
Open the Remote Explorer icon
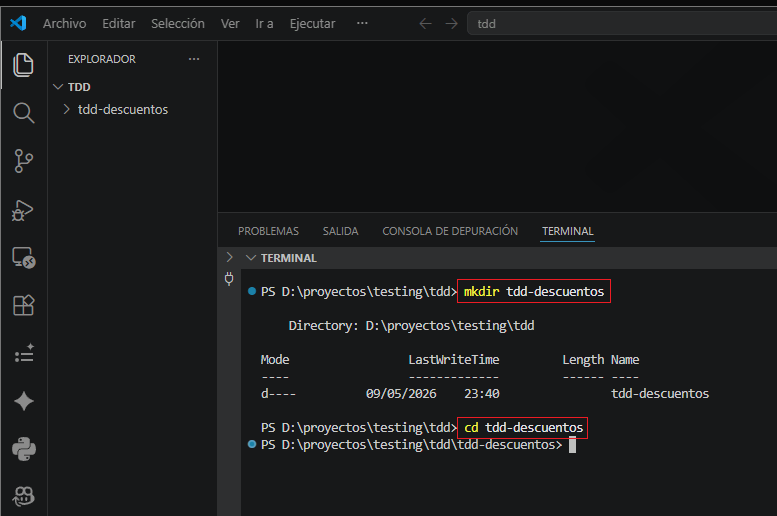(24, 258)
